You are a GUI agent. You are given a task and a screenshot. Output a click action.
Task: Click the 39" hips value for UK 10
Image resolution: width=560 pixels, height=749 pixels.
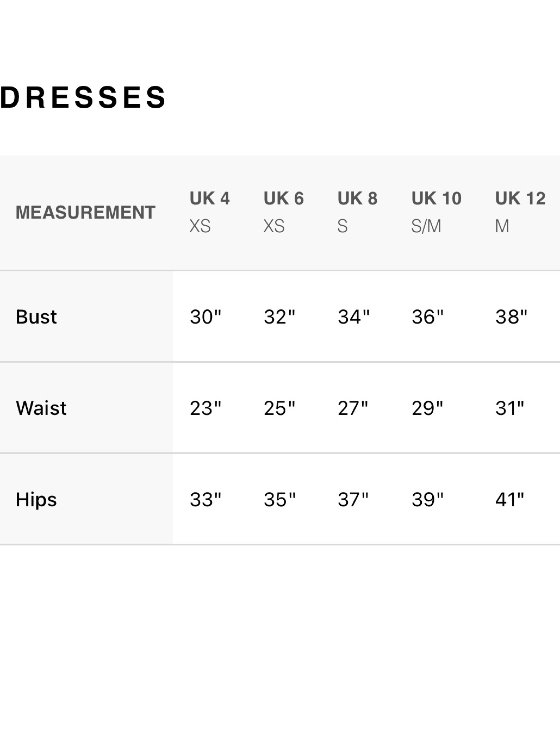pyautogui.click(x=427, y=499)
